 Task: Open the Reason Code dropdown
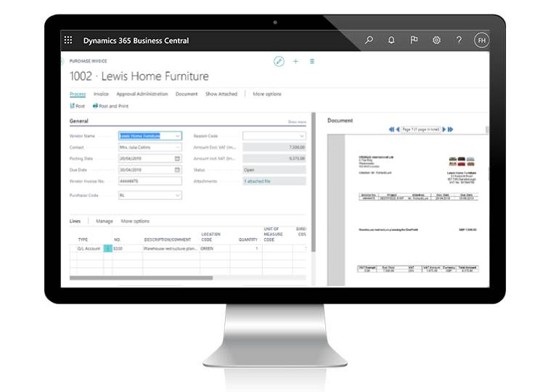302,136
